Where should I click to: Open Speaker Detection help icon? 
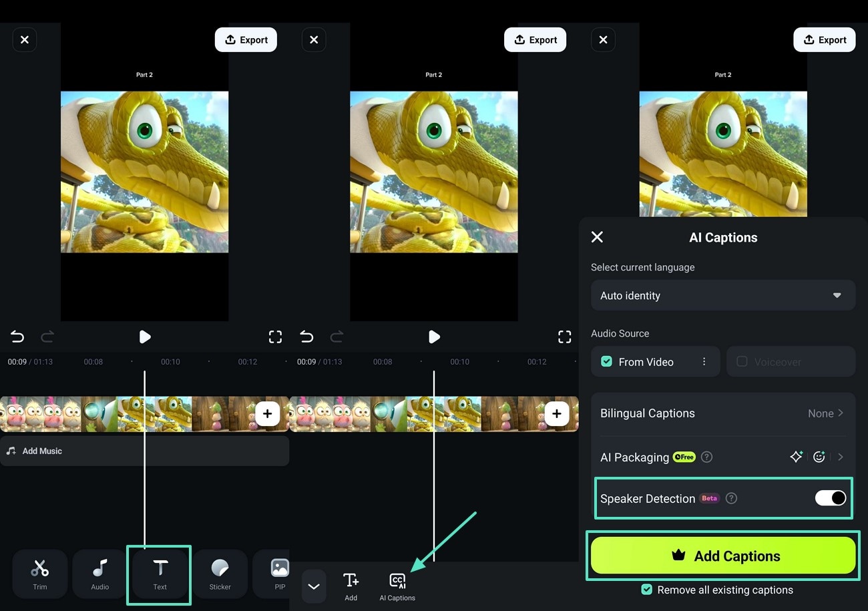click(731, 498)
